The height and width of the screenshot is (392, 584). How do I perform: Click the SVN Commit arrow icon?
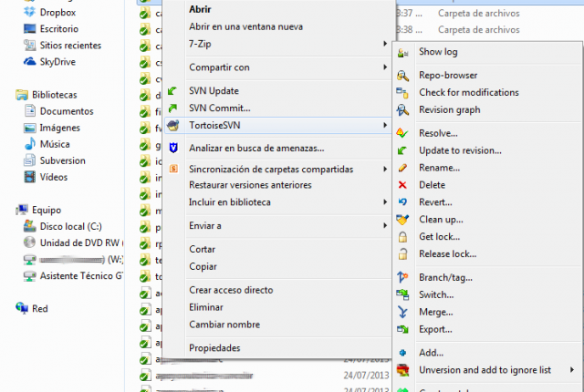pyautogui.click(x=172, y=108)
